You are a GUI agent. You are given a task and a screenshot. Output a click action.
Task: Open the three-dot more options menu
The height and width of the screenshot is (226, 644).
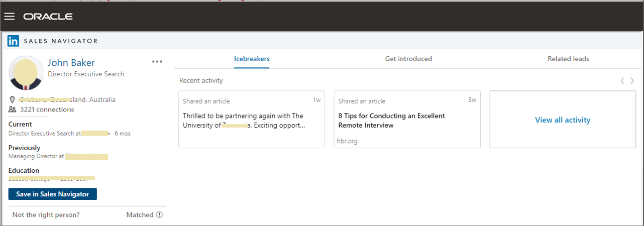click(157, 62)
